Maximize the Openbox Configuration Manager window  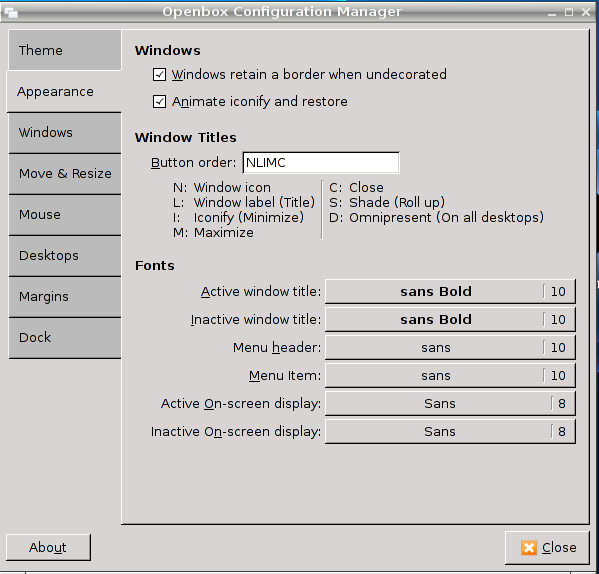[x=569, y=12]
